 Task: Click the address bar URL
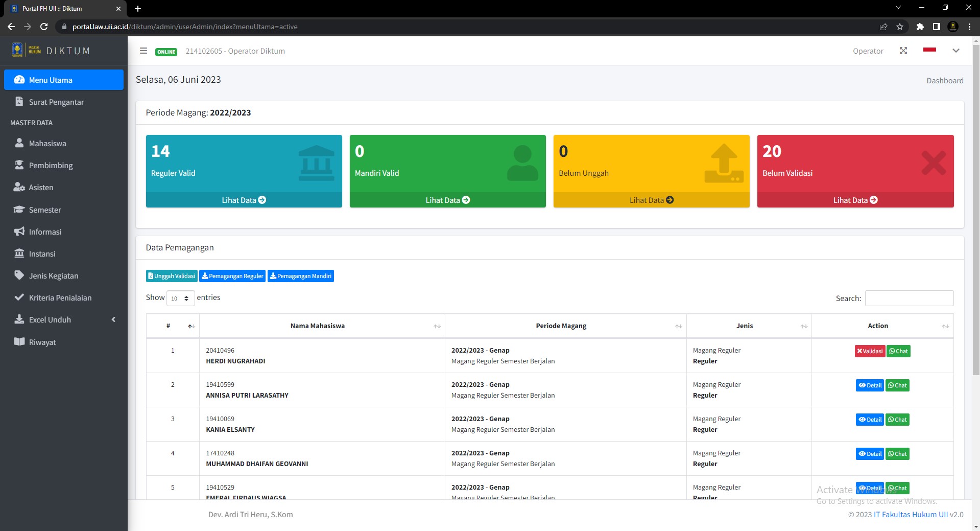(185, 27)
